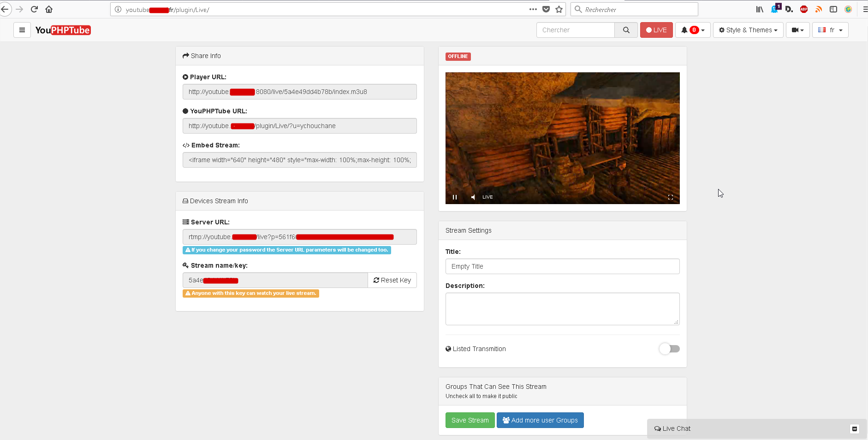Select the Player URL field
This screenshot has width=868, height=440.
tap(300, 92)
